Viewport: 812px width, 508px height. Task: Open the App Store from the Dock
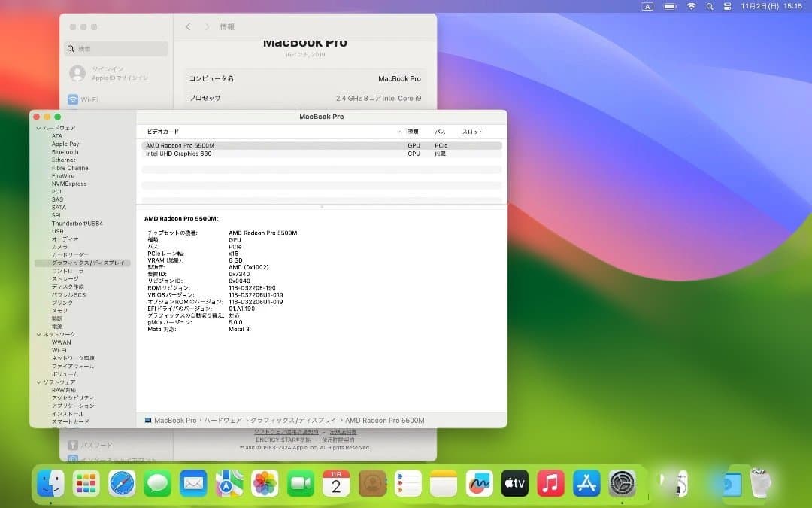click(586, 484)
